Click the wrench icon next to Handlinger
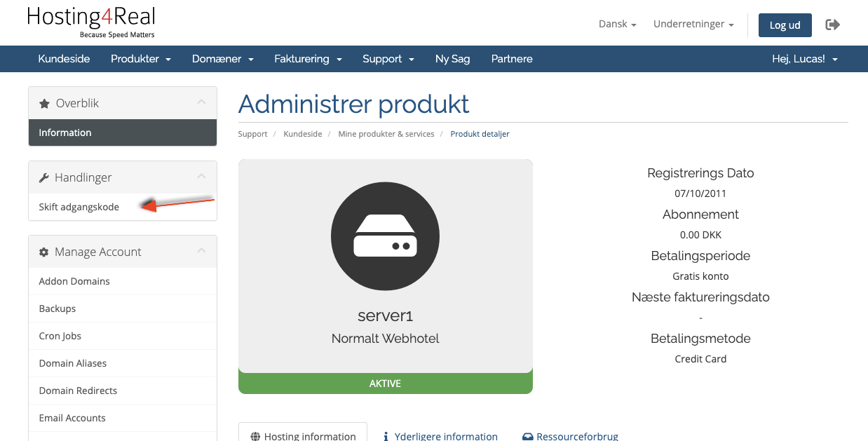The image size is (868, 441). (x=42, y=177)
